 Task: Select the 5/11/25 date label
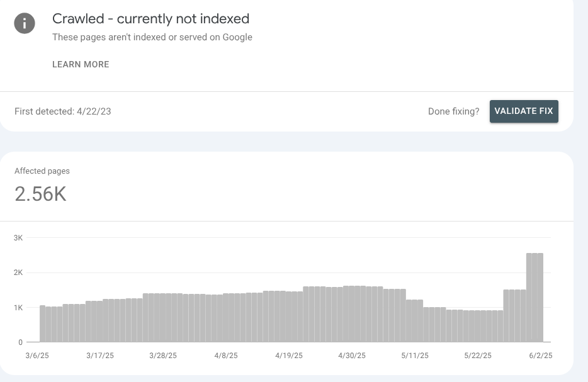[414, 356]
